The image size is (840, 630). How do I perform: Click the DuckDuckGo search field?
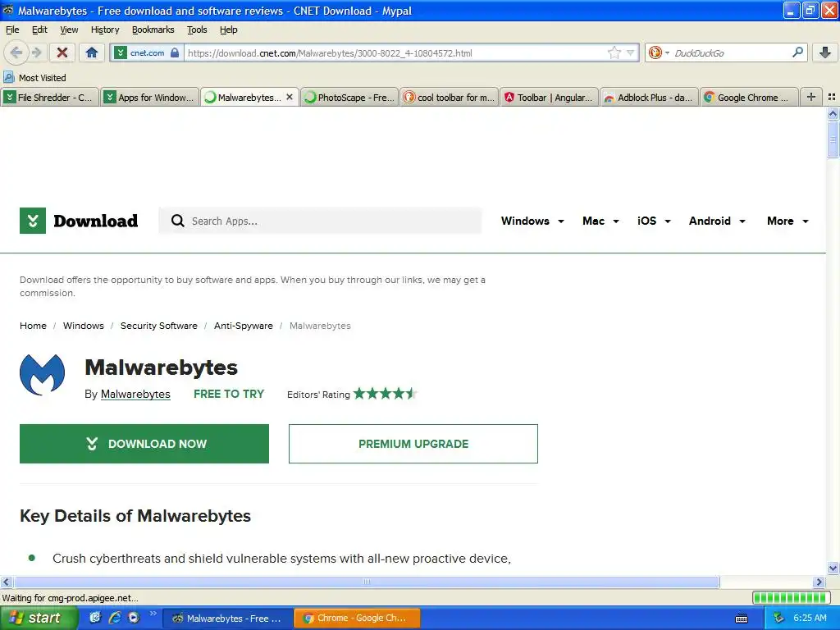point(730,53)
